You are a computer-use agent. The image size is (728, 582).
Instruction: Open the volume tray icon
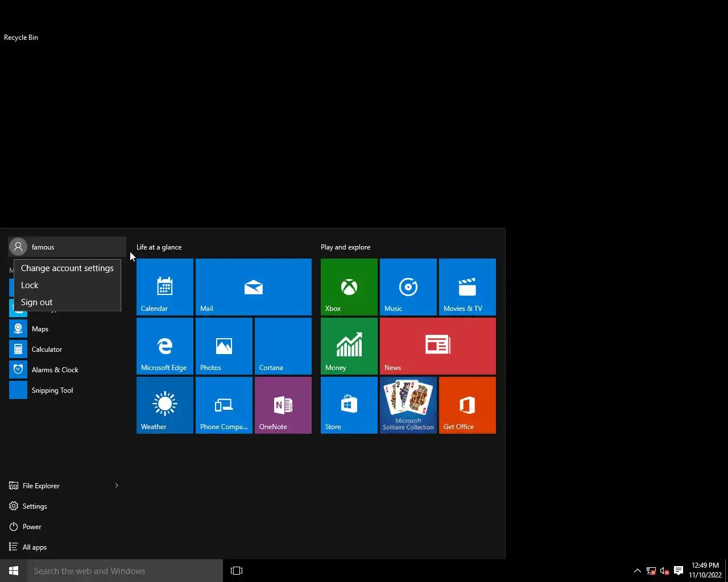click(x=664, y=571)
